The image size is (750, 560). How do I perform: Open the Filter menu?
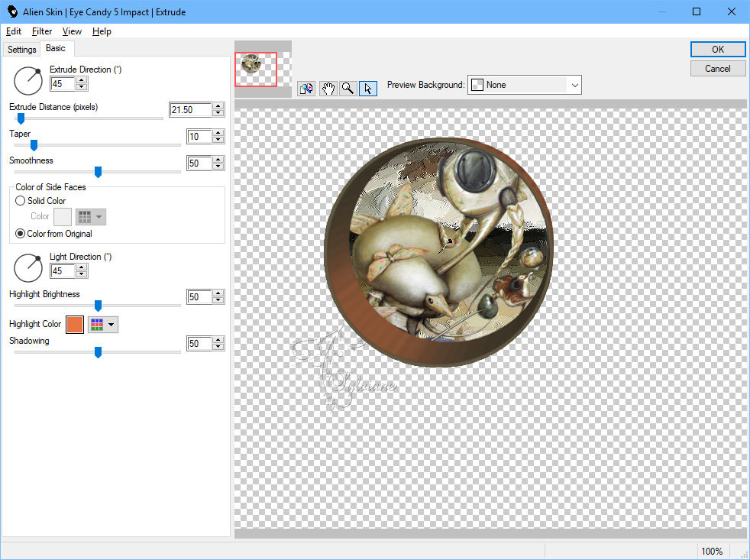tap(41, 31)
